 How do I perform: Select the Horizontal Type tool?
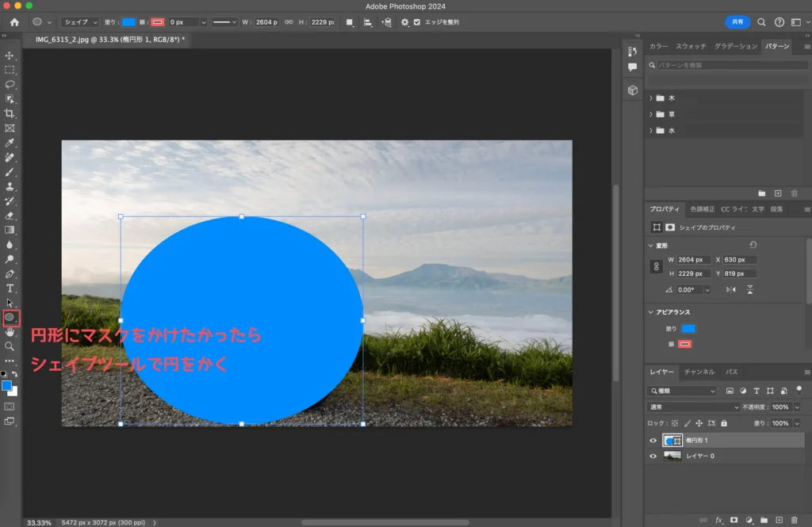pyautogui.click(x=10, y=288)
